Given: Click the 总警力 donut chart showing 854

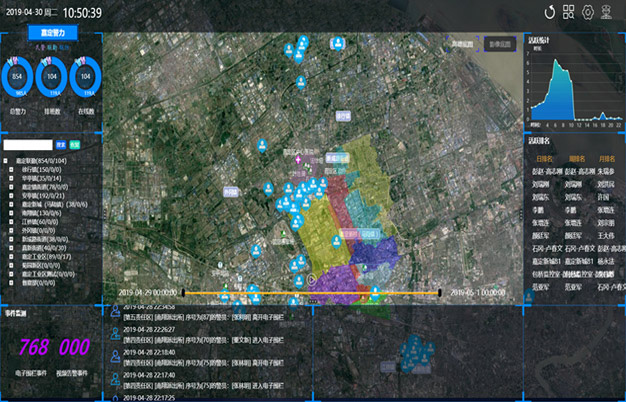Looking at the screenshot, I should [x=17, y=76].
